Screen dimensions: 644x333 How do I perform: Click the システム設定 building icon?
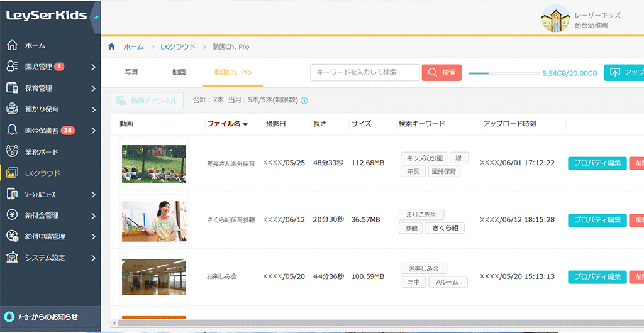[13, 258]
